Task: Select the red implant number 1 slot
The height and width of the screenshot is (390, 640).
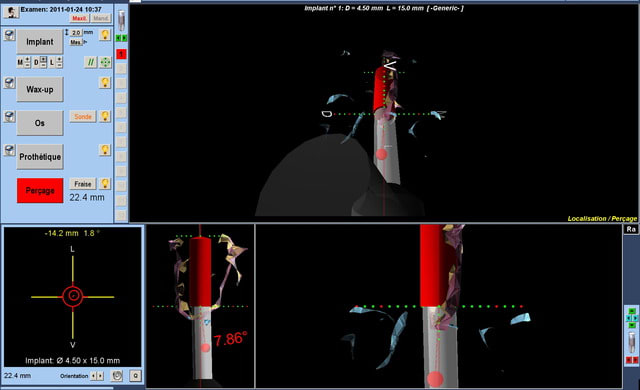Action: click(x=121, y=54)
